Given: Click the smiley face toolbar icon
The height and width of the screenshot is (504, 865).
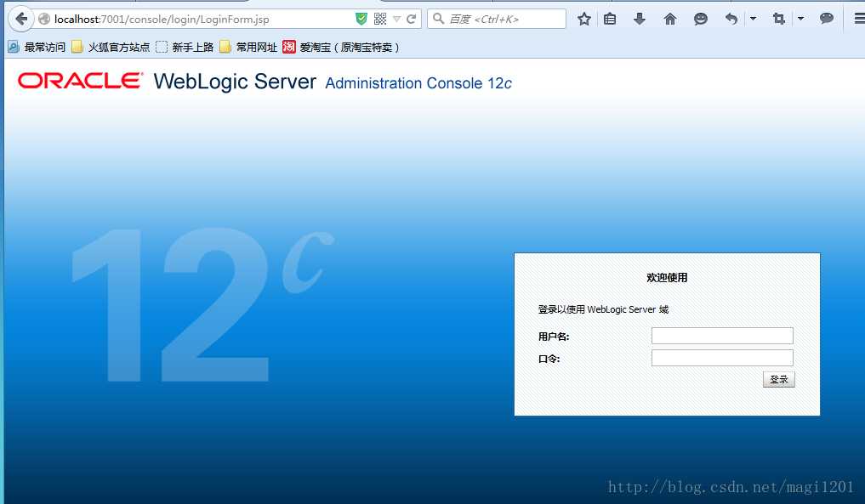Looking at the screenshot, I should tap(701, 20).
